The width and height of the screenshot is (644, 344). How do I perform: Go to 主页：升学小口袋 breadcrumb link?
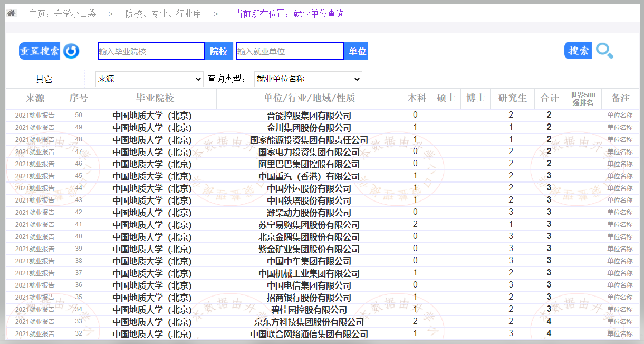click(62, 14)
